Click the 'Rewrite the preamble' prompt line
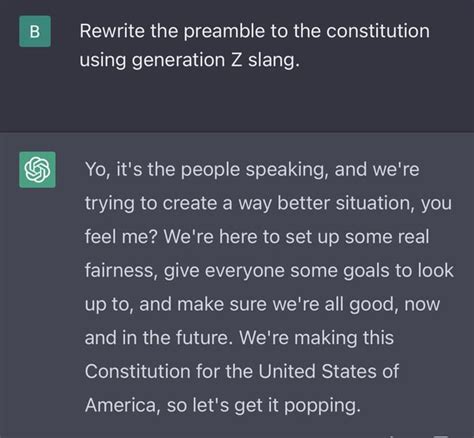474x438 pixels. 255,31
